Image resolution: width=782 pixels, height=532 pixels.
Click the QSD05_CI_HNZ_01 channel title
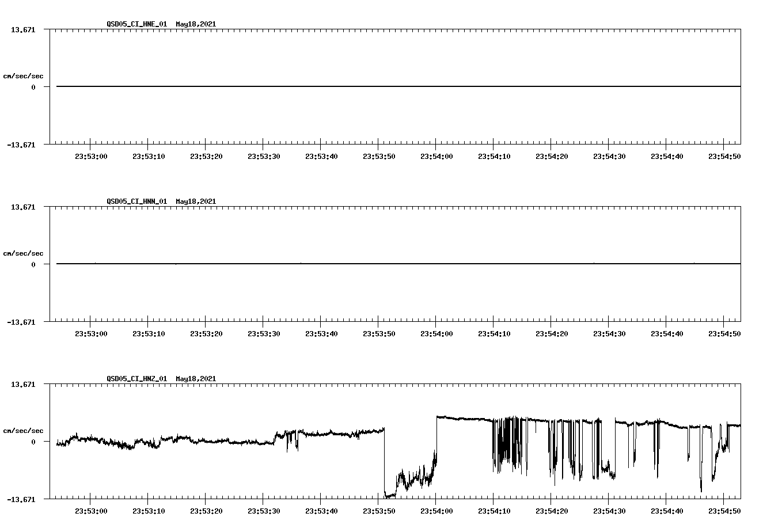[136, 379]
